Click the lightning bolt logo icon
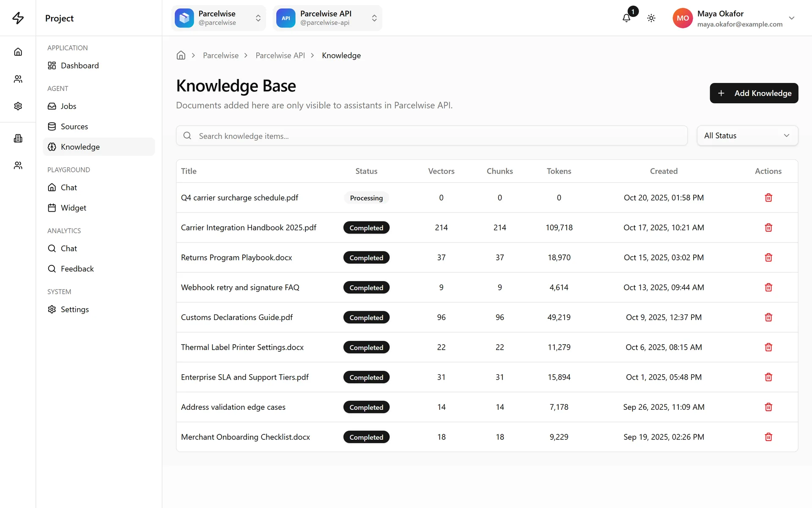The image size is (812, 508). (18, 18)
